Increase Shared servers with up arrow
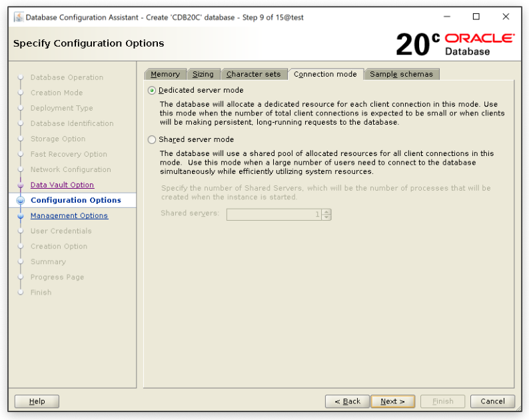Viewport: 529px width, 420px height. point(326,212)
